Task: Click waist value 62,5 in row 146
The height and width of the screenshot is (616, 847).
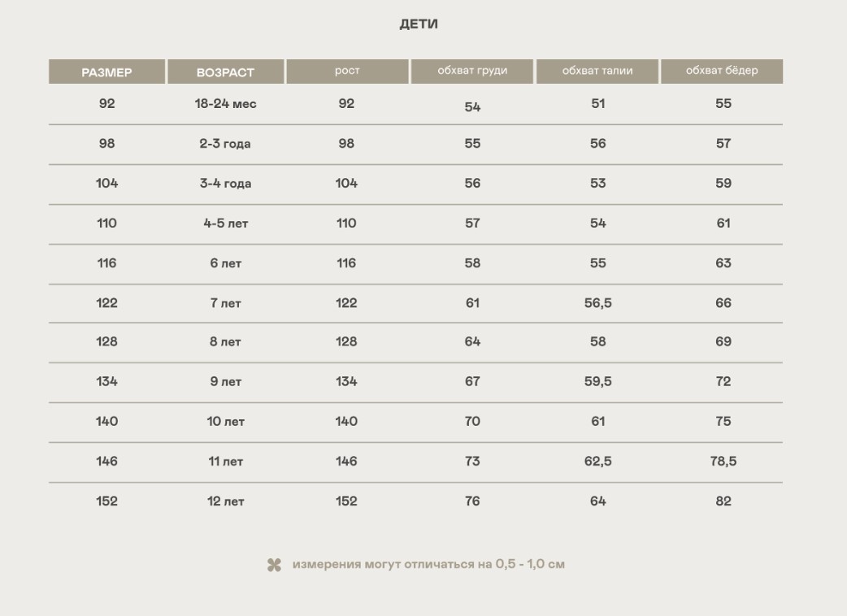Action: [598, 461]
